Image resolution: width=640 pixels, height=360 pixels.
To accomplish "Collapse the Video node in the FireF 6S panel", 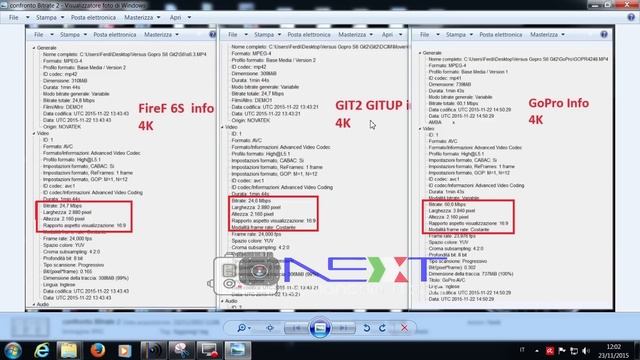I will (34, 133).
